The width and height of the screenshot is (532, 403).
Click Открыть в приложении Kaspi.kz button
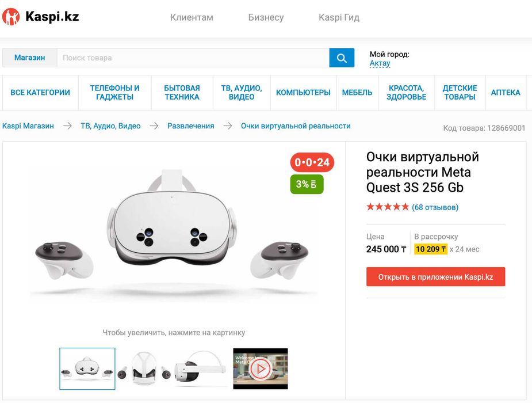435,277
